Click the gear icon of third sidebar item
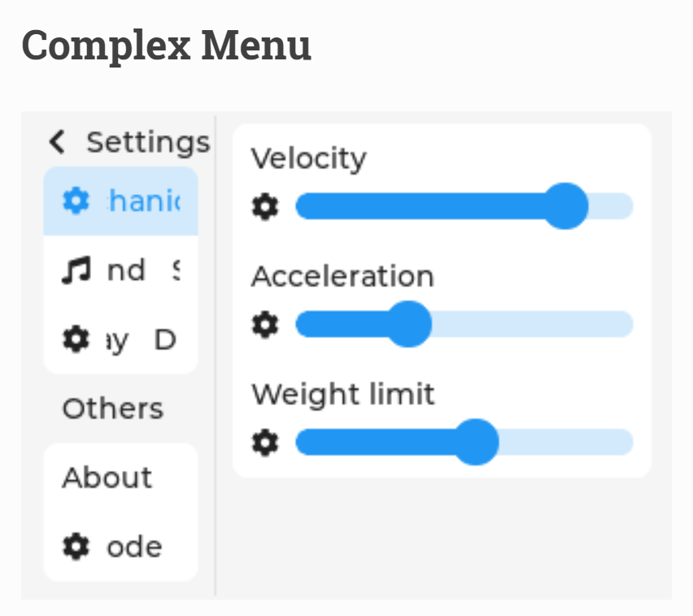The image size is (693, 616). pyautogui.click(x=76, y=339)
